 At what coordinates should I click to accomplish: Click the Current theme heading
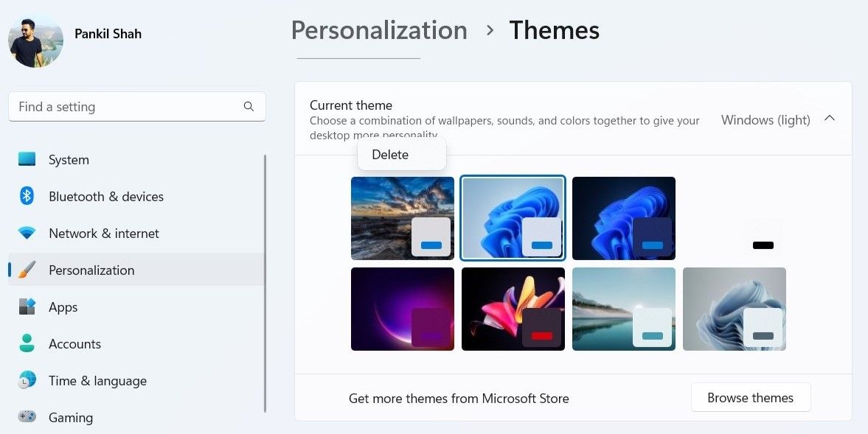coord(351,105)
